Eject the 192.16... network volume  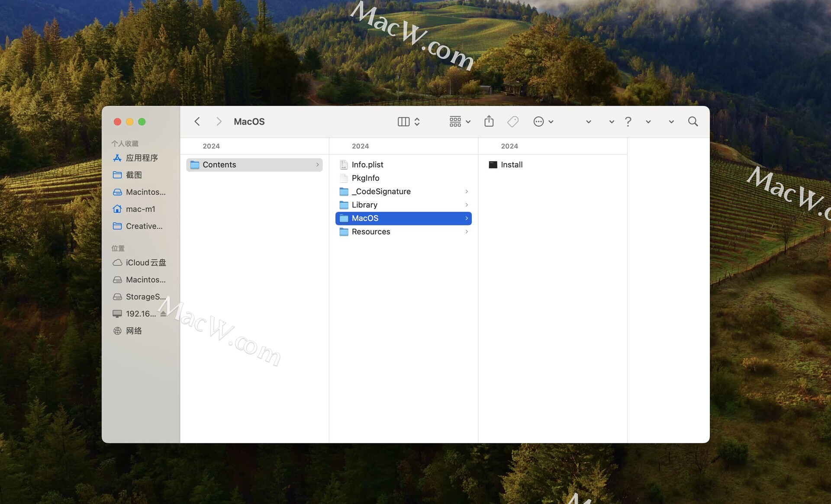(163, 314)
